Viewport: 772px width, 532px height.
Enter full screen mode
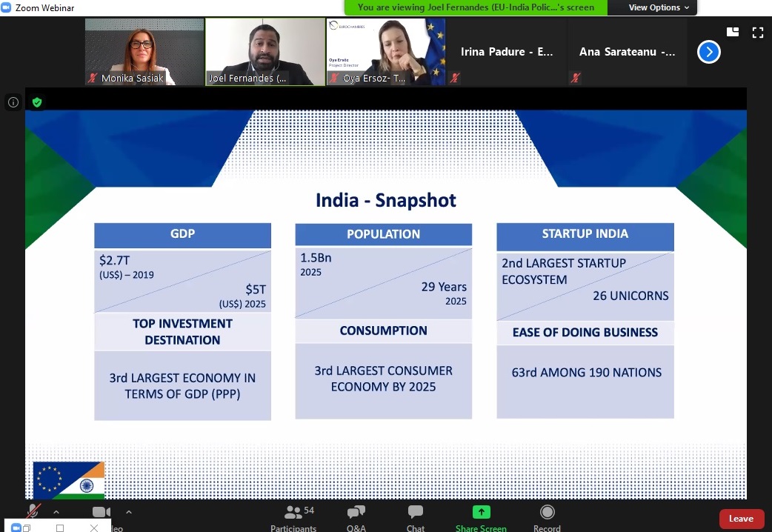click(x=757, y=32)
